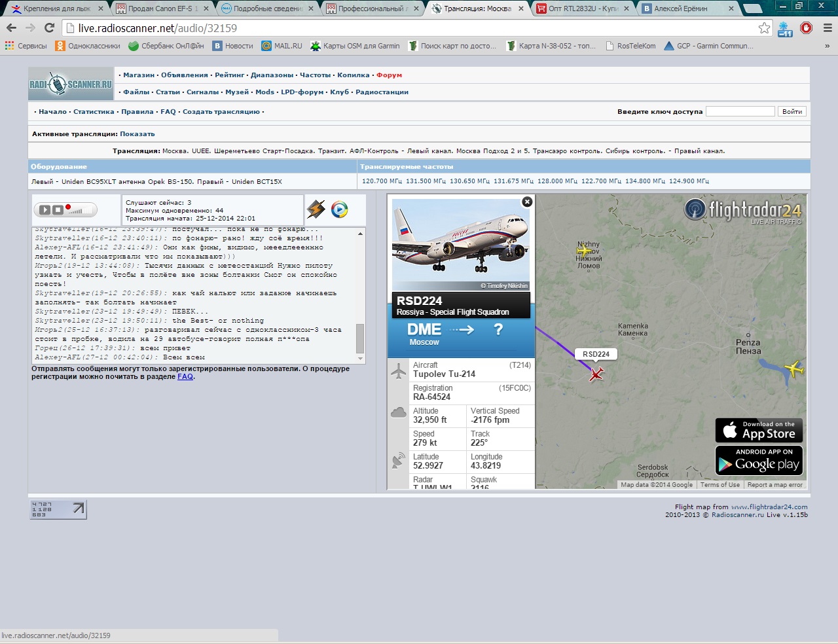Open the stream in Winamp
Viewport: 838px width, 644px height.
[316, 209]
